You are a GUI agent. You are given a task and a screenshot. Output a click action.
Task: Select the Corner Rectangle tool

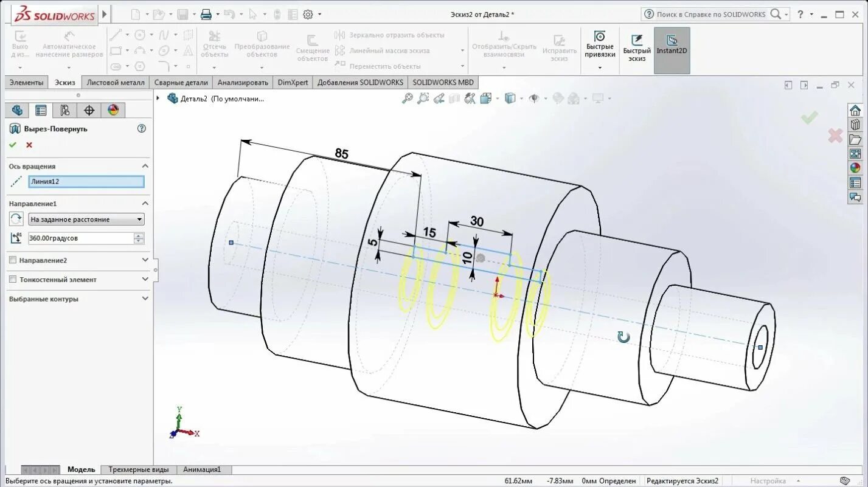(116, 50)
